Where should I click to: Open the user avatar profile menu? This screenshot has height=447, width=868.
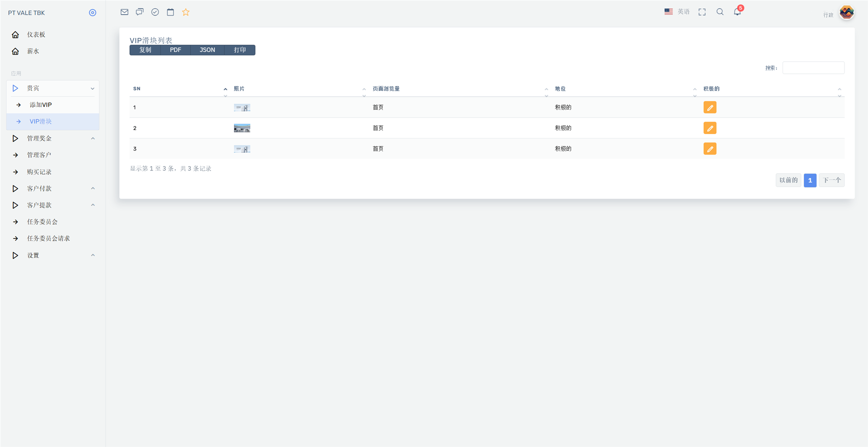tap(847, 12)
